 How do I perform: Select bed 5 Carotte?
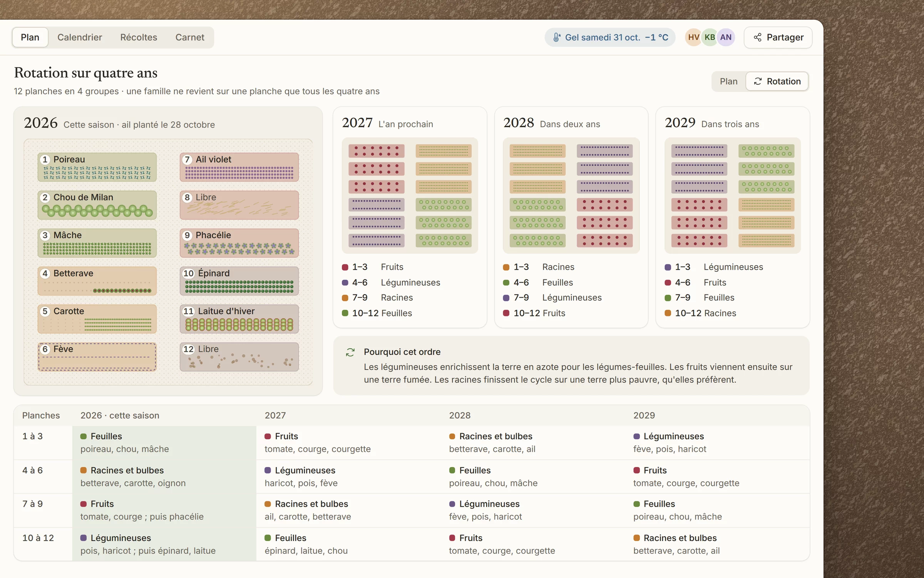[x=97, y=319]
